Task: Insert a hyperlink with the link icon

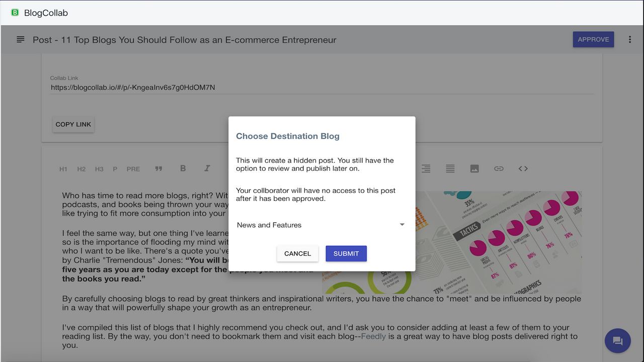Action: tap(499, 168)
